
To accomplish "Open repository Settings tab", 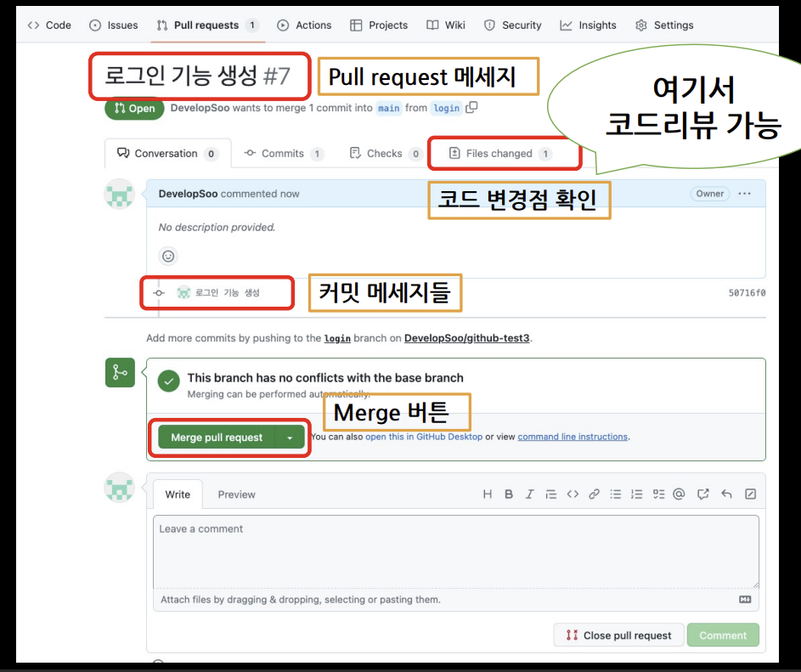I will tap(664, 25).
